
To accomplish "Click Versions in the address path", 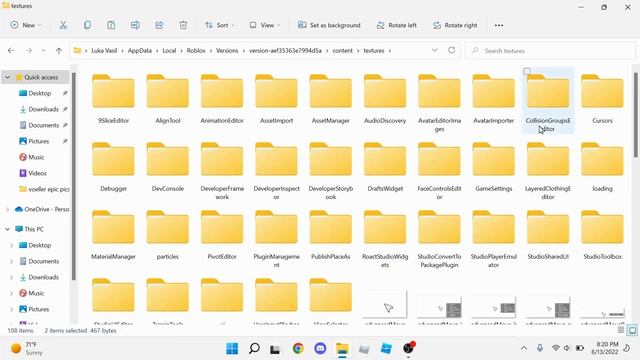I will click(227, 51).
